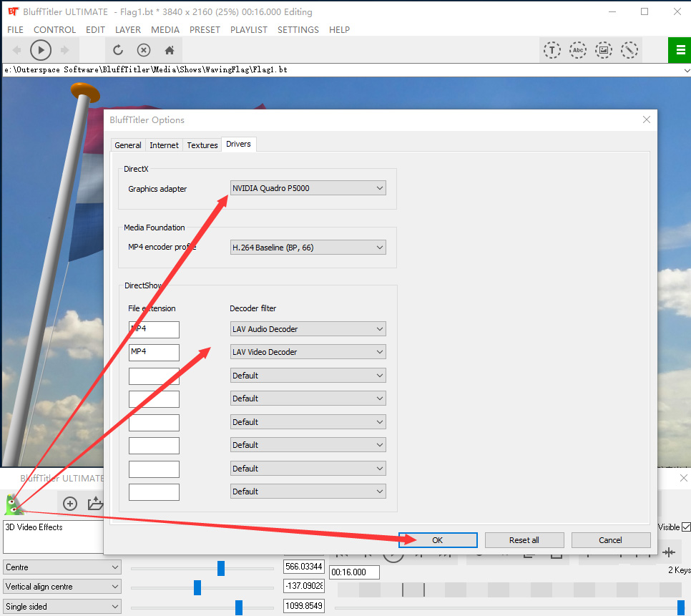691x616 pixels.
Task: Click the green BixPack mascot icon
Action: [x=13, y=505]
